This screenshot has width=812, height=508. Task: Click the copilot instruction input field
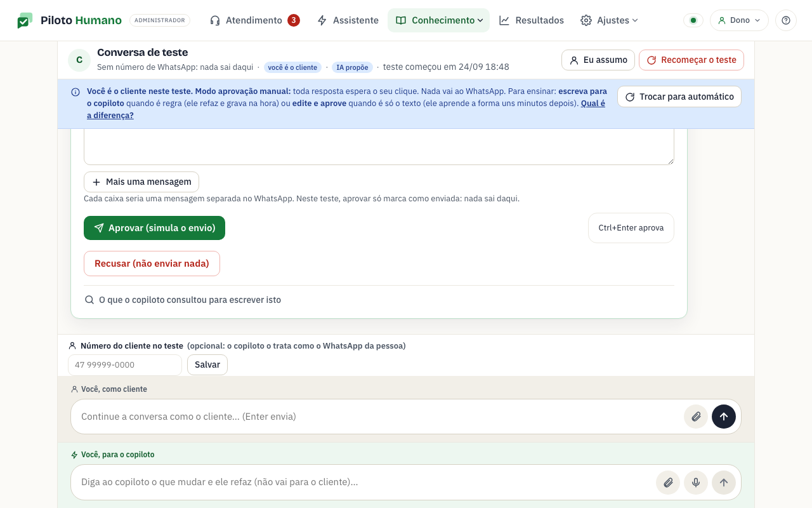[x=365, y=482]
